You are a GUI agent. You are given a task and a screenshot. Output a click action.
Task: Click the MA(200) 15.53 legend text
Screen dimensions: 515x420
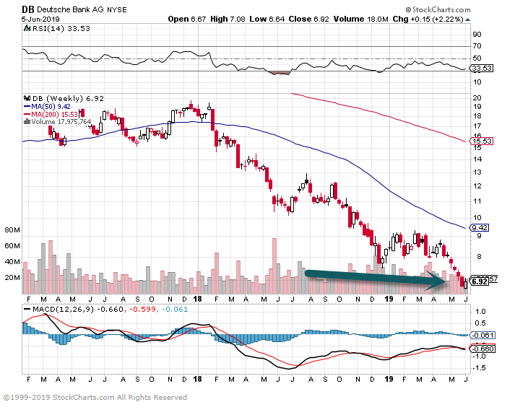pos(54,115)
